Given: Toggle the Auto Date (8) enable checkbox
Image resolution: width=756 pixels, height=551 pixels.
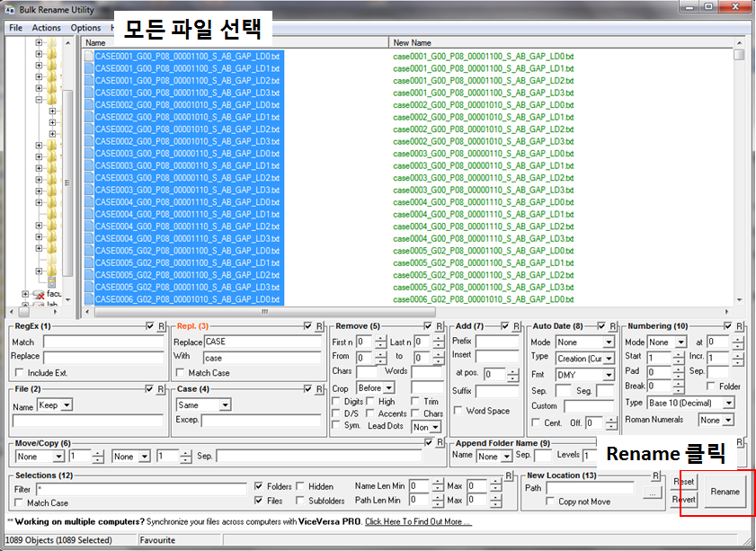Looking at the screenshot, I should tap(601, 326).
